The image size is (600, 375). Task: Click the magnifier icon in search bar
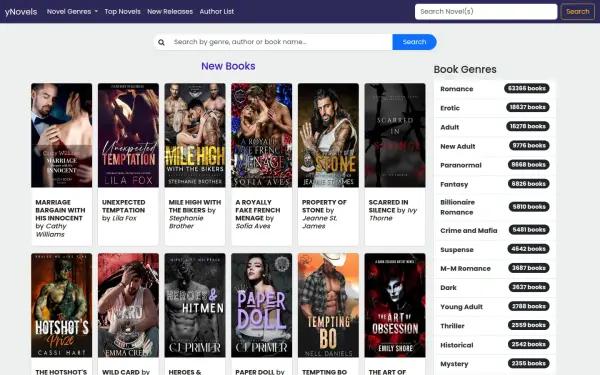(161, 42)
